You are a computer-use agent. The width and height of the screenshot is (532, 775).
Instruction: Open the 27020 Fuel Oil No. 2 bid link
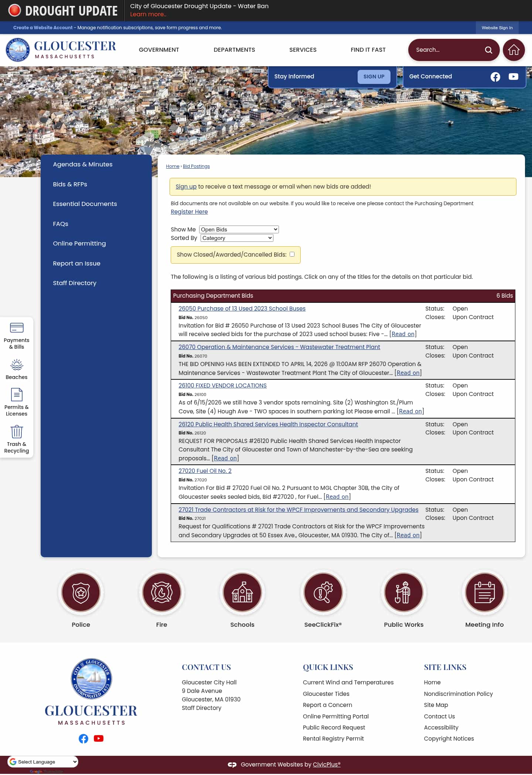tap(205, 471)
